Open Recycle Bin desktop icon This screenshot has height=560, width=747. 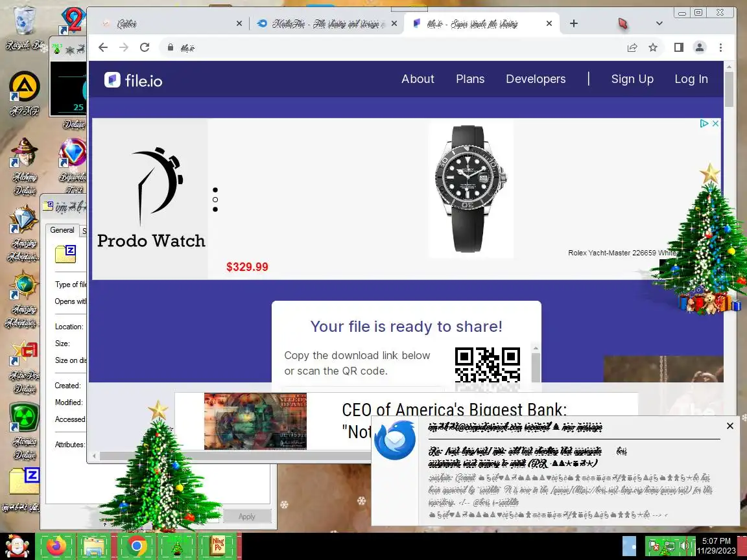pyautogui.click(x=24, y=28)
